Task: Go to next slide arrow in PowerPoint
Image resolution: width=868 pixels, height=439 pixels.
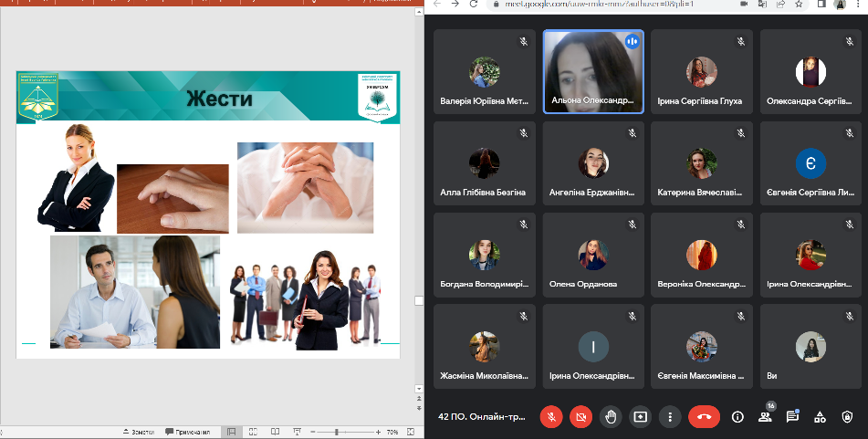Action: tap(419, 408)
